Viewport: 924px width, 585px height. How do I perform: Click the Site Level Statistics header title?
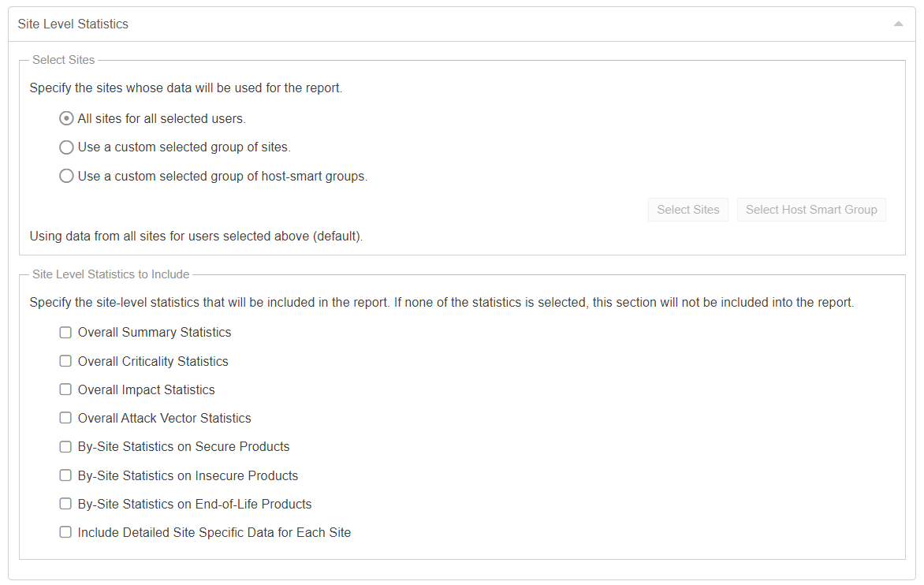(x=73, y=24)
